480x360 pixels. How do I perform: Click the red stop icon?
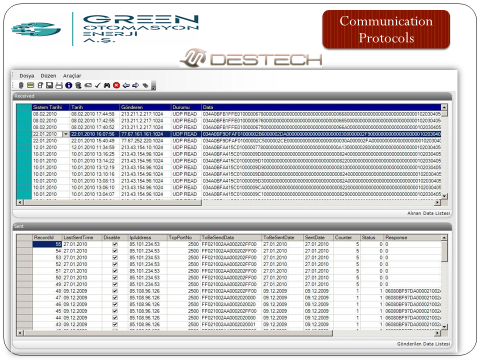pos(116,85)
